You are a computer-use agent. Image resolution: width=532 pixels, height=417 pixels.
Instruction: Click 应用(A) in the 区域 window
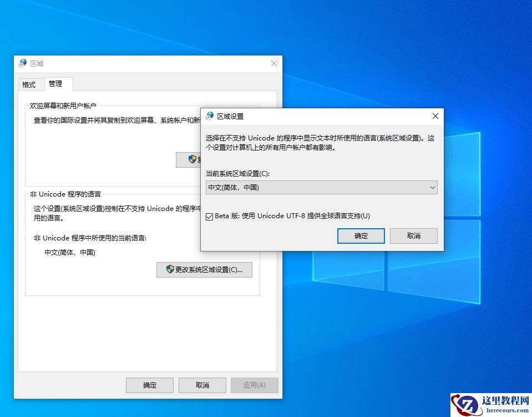pos(254,385)
